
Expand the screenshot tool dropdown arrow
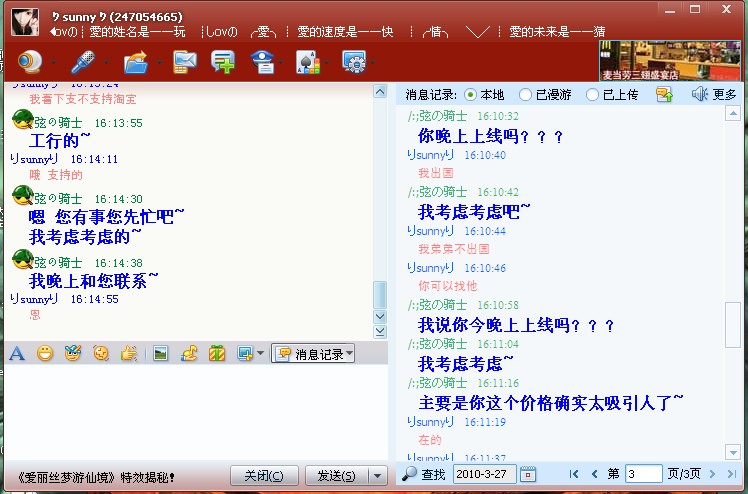261,353
